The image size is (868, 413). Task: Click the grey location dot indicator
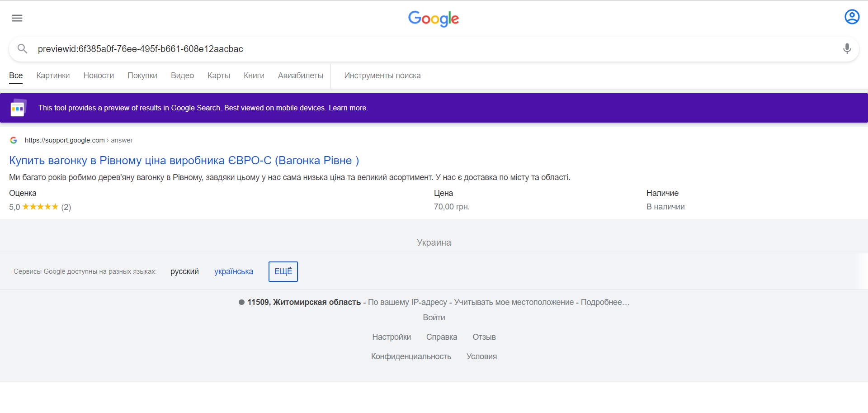point(241,302)
